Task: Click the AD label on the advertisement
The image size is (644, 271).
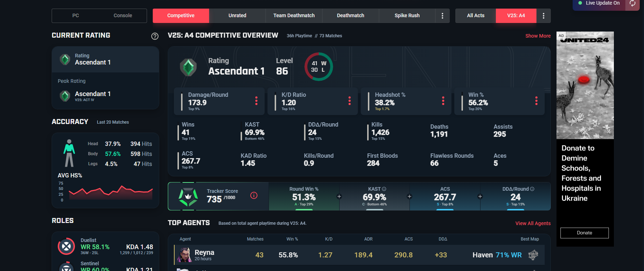Action: [x=561, y=35]
